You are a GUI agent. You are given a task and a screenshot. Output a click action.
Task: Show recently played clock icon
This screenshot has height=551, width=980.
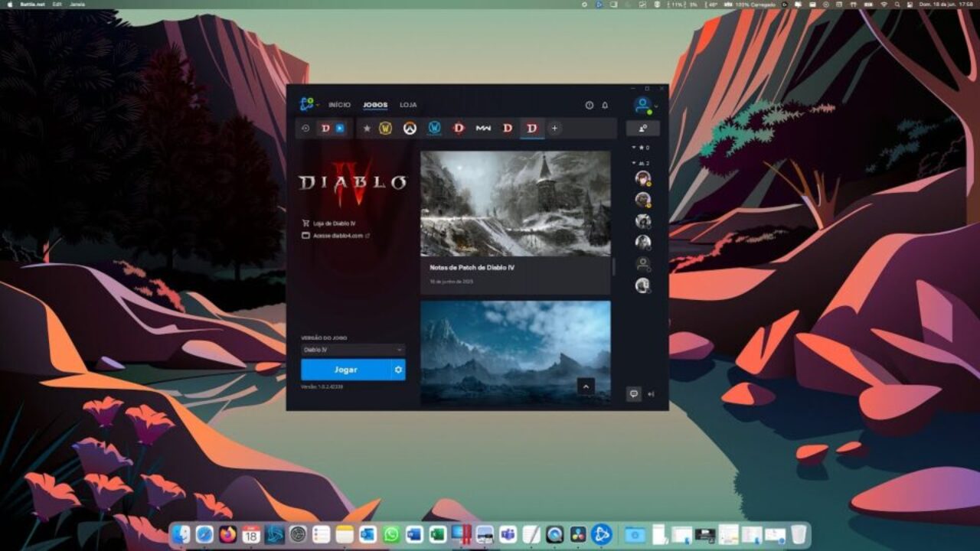pyautogui.click(x=305, y=128)
